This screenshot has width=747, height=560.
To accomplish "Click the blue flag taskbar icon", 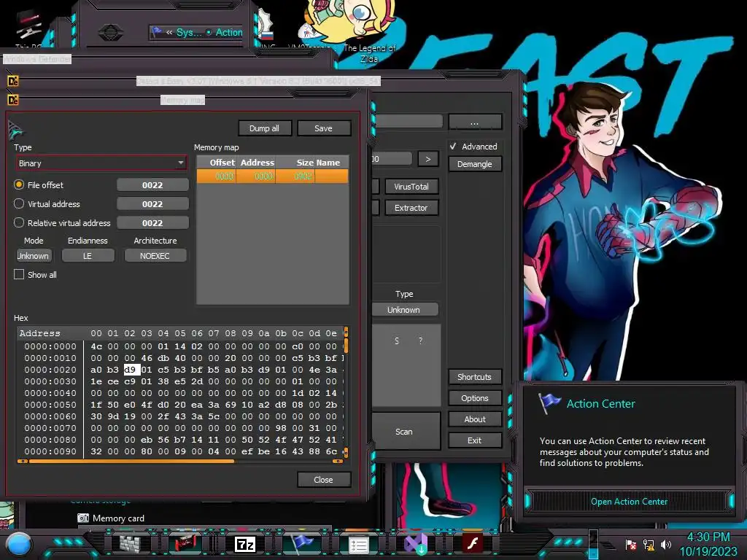I will point(302,543).
